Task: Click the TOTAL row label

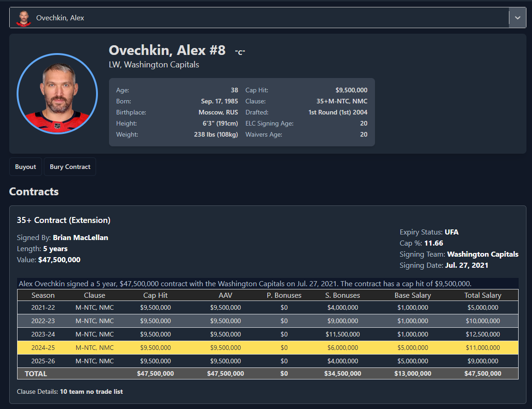Action: [36, 374]
